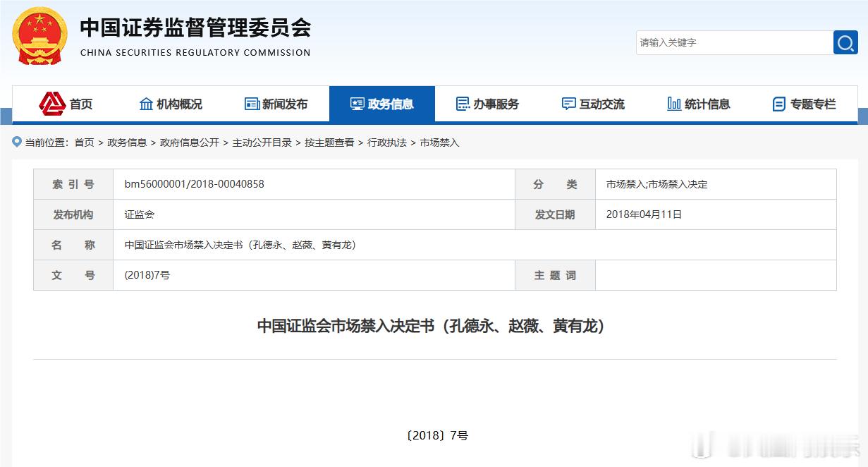Go to 政府信息公开 in the breadcrumb
The image size is (868, 467).
point(190,142)
